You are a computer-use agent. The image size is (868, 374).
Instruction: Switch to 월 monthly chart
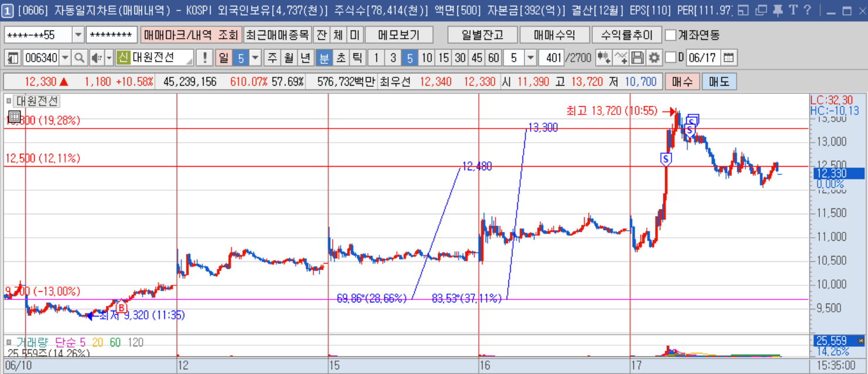coord(289,58)
